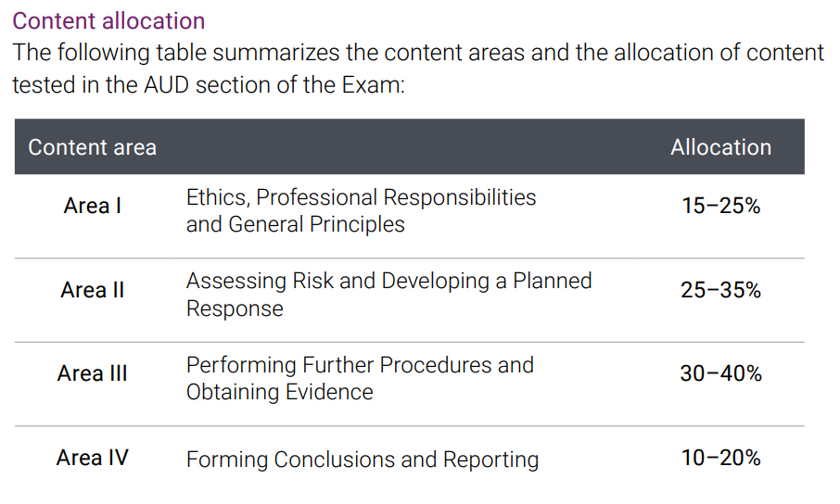
Task: Click 'Obtaining Evidence' text line
Action: pyautogui.click(x=280, y=392)
